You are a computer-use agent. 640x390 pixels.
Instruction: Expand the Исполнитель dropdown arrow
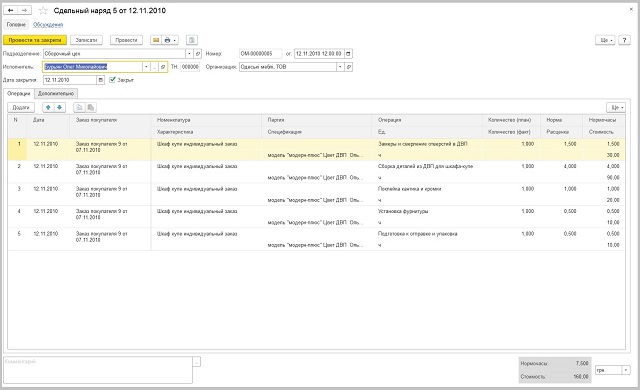146,67
